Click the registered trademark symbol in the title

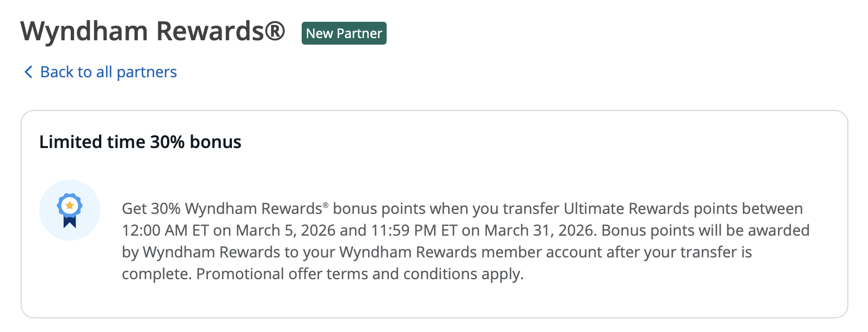click(x=275, y=31)
